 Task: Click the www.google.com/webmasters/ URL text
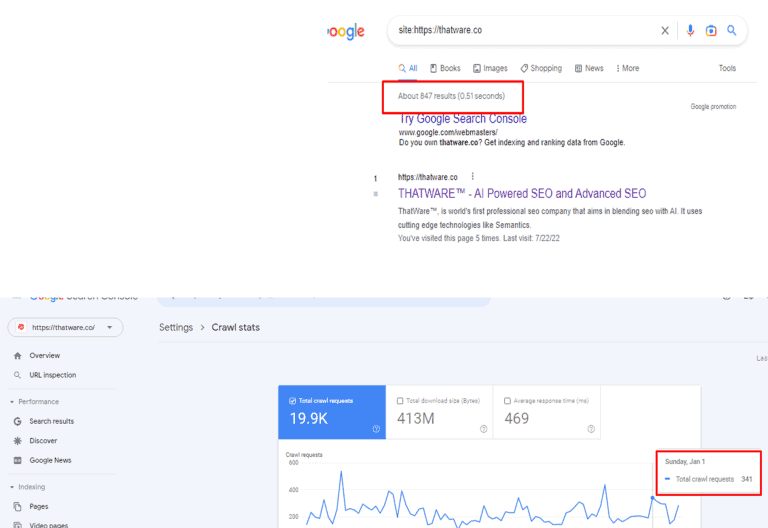[448, 132]
